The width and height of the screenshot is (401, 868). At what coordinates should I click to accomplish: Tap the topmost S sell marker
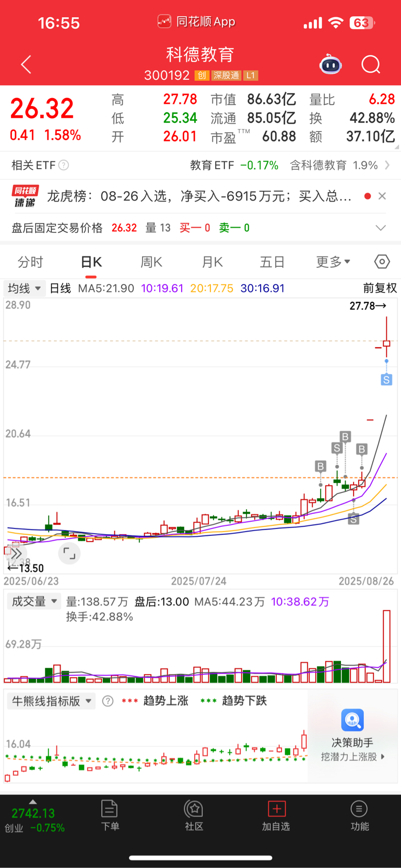[386, 380]
